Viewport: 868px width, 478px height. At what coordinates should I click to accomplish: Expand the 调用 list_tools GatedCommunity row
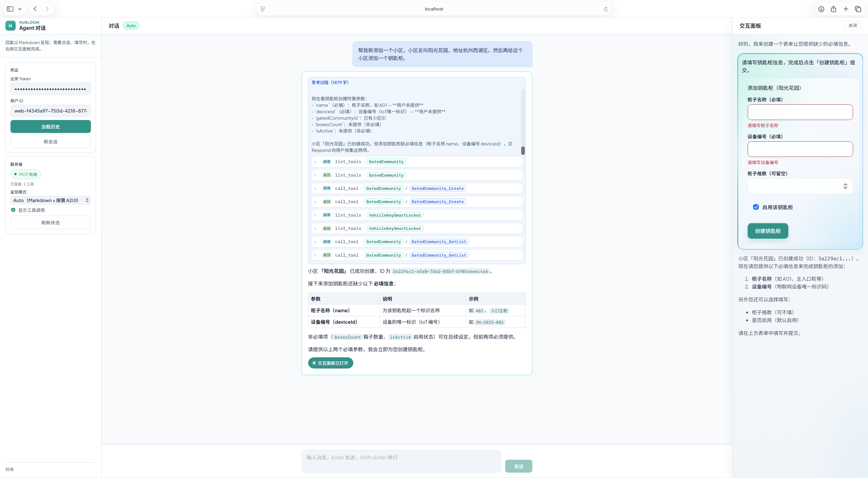coord(417,162)
